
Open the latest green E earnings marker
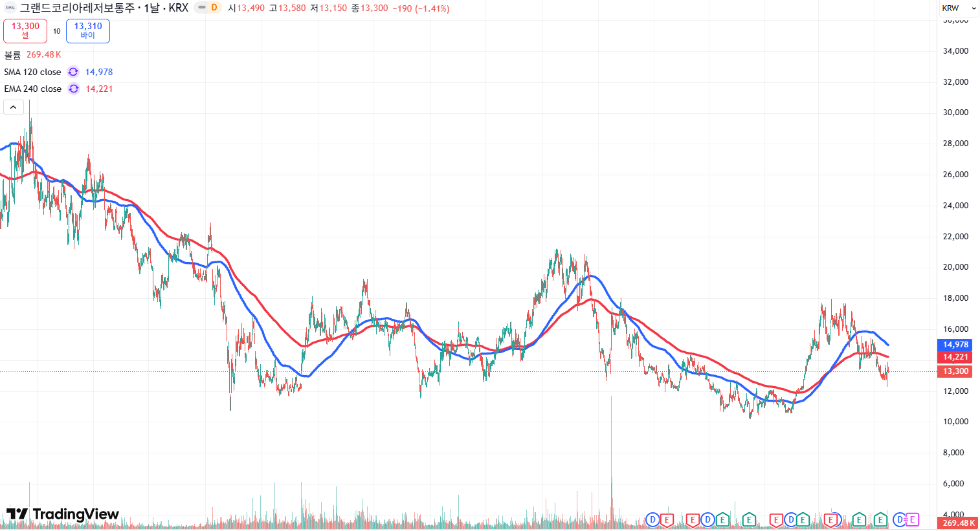click(880, 519)
